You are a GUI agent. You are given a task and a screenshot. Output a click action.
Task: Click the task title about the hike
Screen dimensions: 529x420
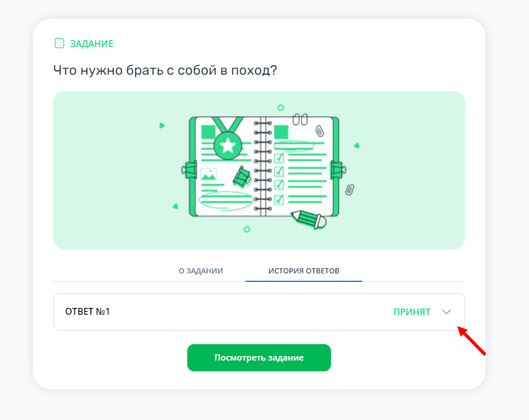(x=165, y=70)
